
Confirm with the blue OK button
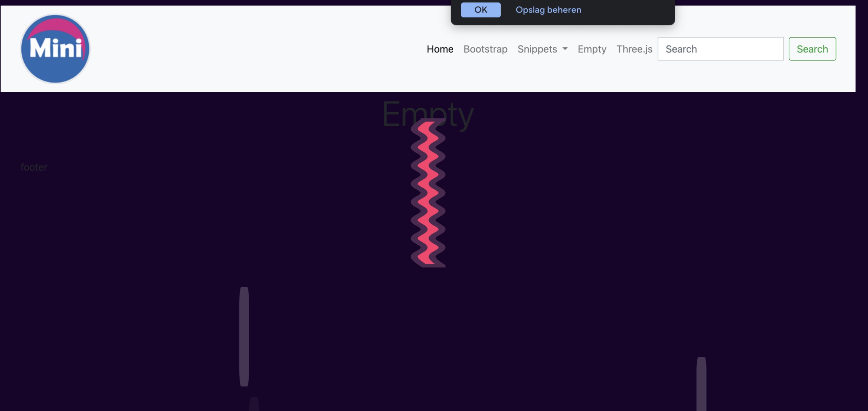point(480,10)
